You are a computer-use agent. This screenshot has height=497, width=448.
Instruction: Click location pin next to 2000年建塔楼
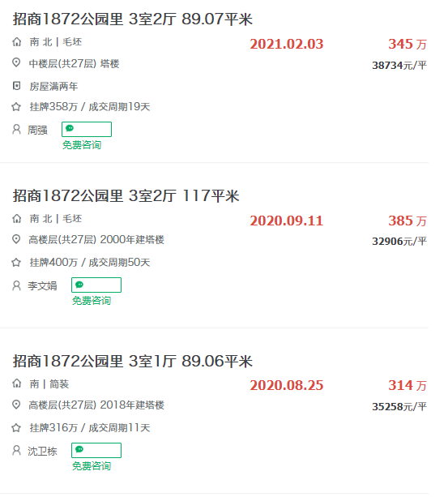click(16, 239)
